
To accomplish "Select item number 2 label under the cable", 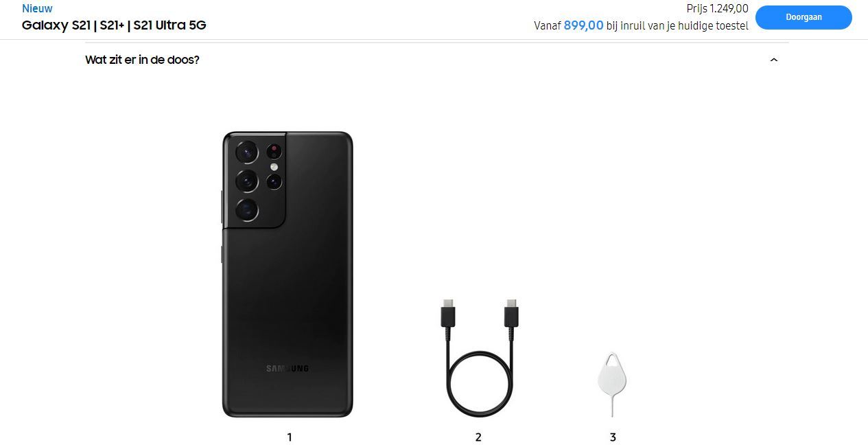I will coord(478,437).
